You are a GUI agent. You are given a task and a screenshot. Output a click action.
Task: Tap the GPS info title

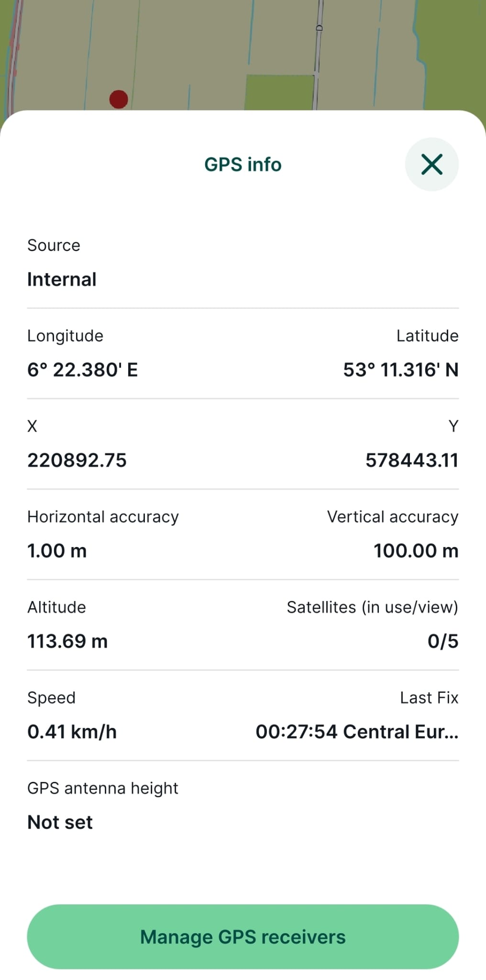coord(243,164)
